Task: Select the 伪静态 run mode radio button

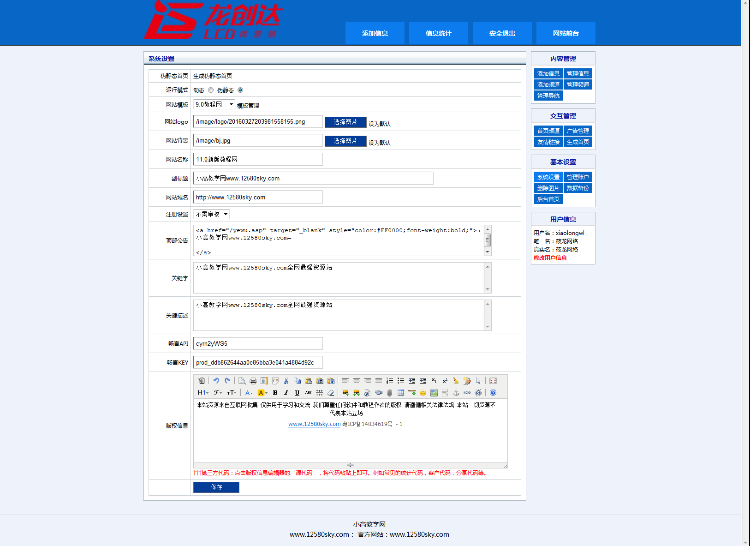Action: (240, 90)
